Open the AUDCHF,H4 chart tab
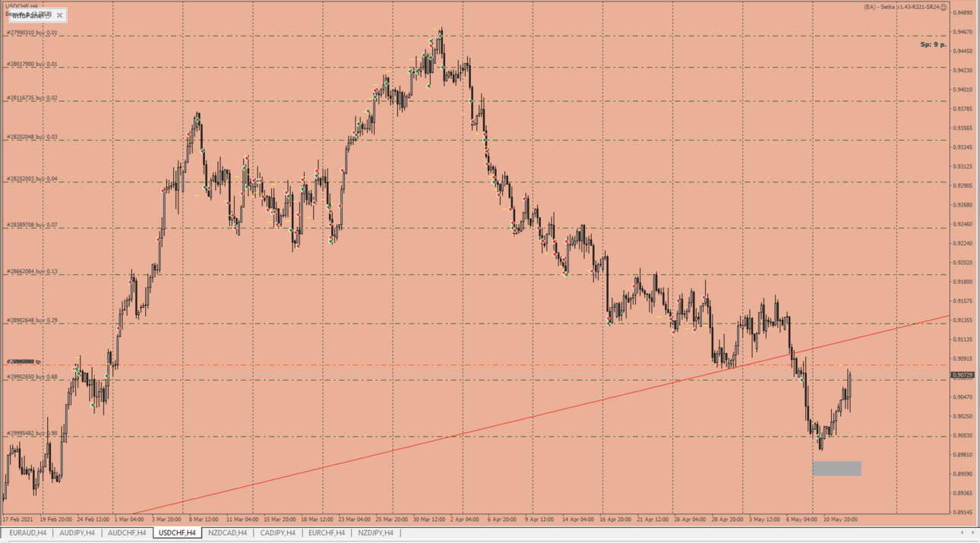The image size is (980, 543). [127, 533]
